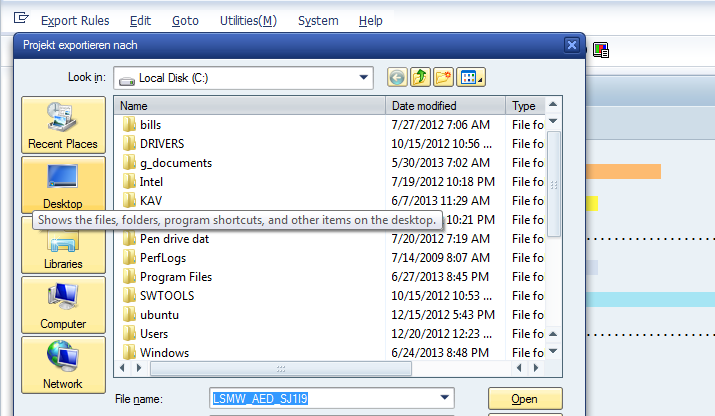Image resolution: width=715 pixels, height=416 pixels.
Task: Select the Intel folder
Action: click(x=151, y=182)
